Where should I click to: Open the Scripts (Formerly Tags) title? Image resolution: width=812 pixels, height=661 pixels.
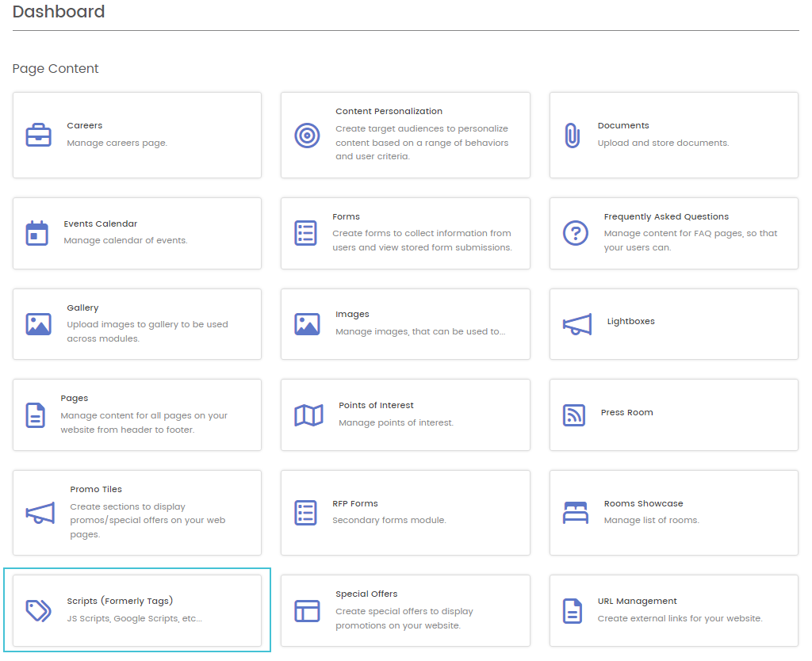tap(120, 601)
